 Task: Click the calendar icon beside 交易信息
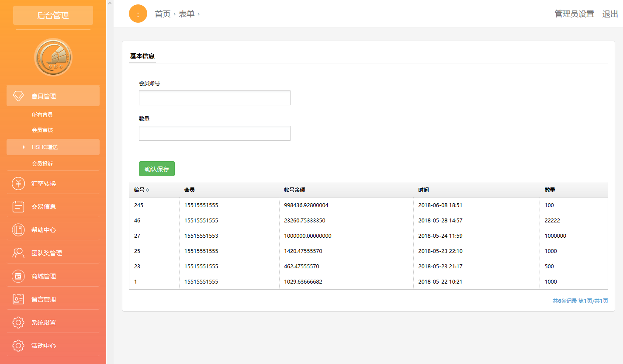coord(18,207)
